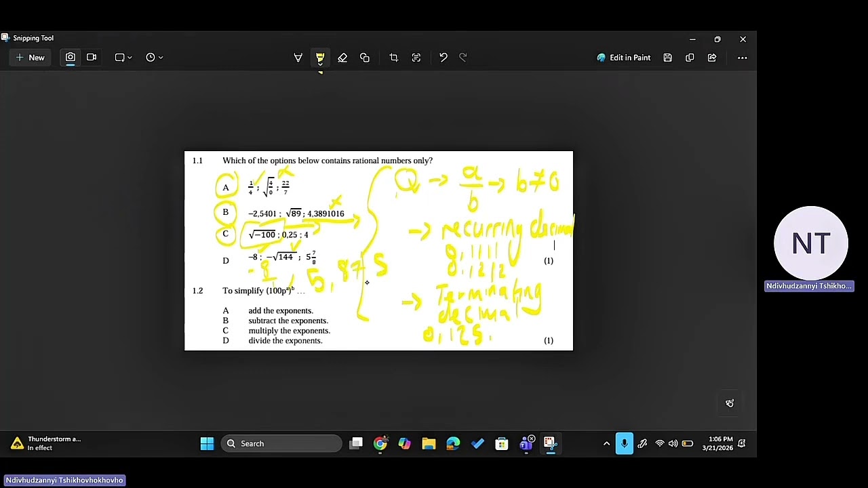Screen dimensions: 868x488
Task: Share the snip via Share icon
Action: click(712, 58)
